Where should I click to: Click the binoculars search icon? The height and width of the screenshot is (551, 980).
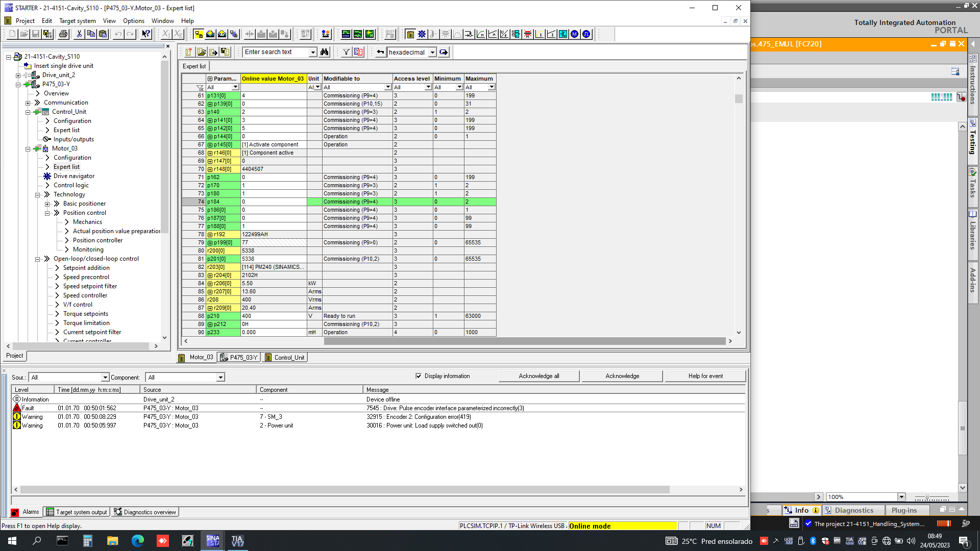pos(325,52)
